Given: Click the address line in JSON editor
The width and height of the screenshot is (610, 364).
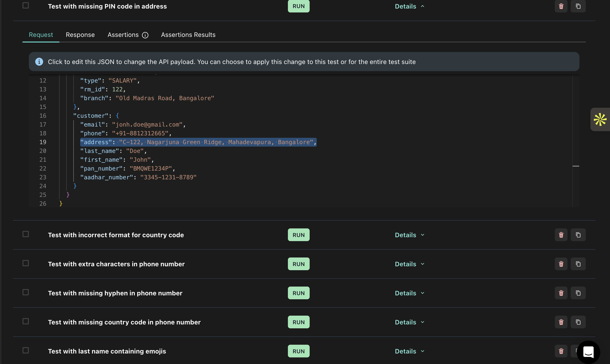Looking at the screenshot, I should (198, 142).
